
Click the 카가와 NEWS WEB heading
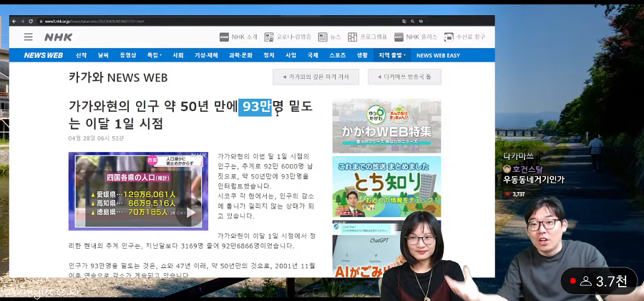[118, 77]
